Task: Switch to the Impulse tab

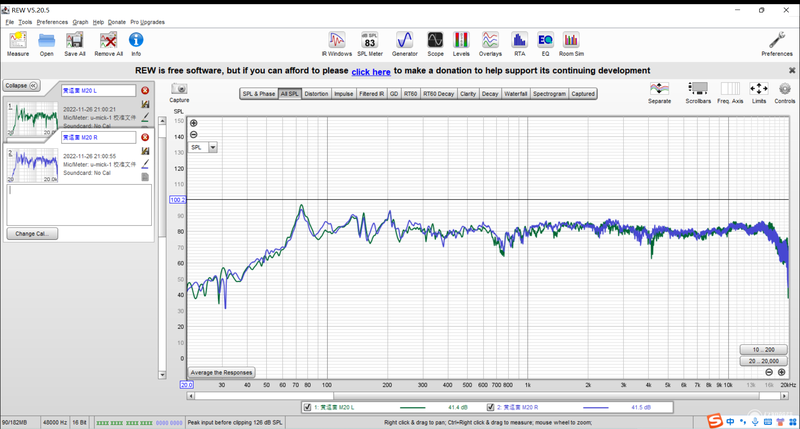Action: [x=343, y=94]
